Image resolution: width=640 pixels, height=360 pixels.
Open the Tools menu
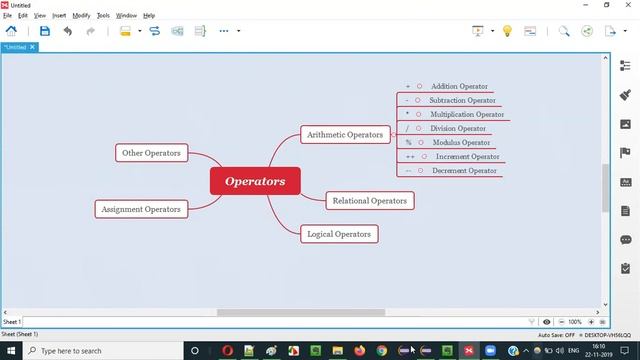(103, 16)
